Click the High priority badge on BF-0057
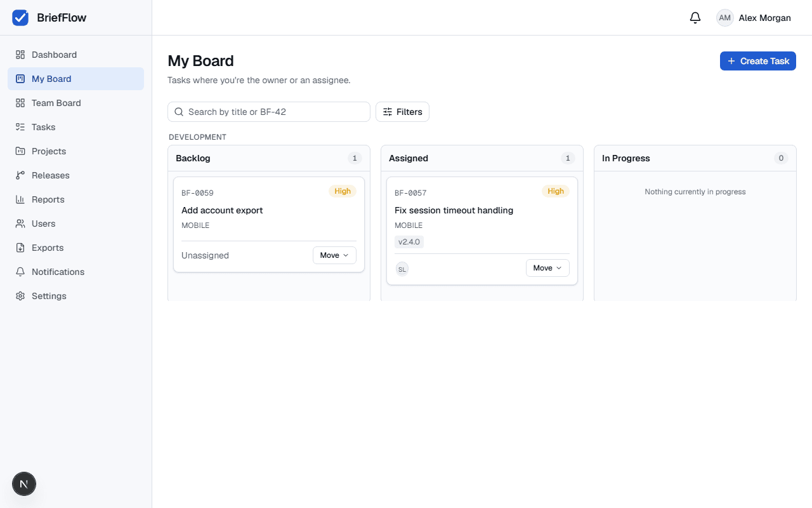The height and width of the screenshot is (508, 812). pyautogui.click(x=556, y=191)
